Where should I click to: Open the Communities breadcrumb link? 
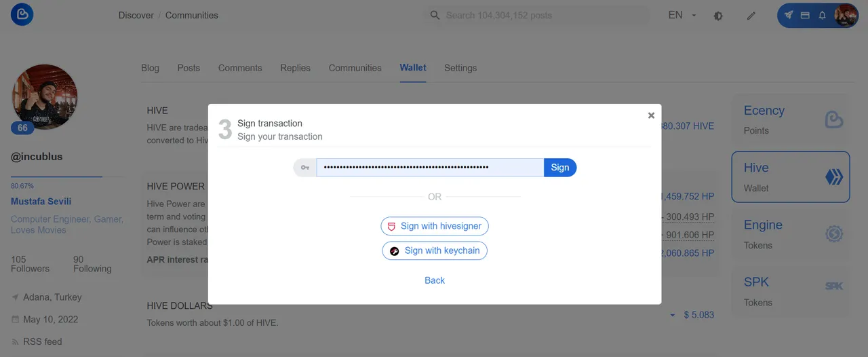click(192, 15)
